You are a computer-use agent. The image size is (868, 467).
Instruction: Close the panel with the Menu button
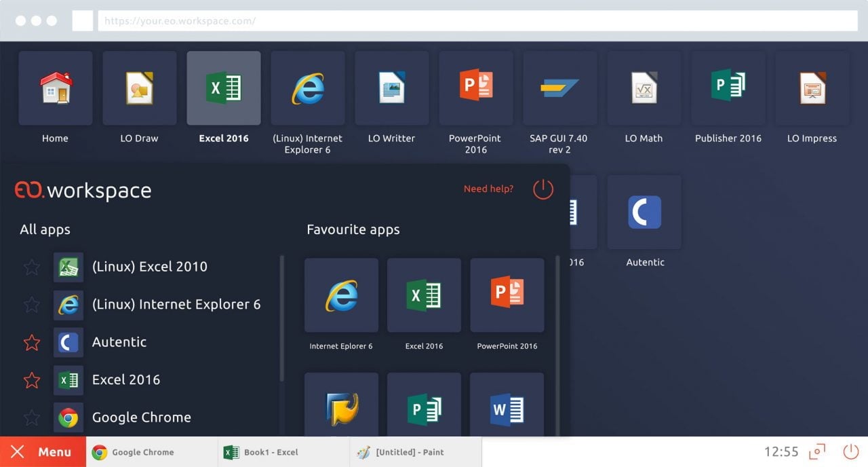[43, 451]
